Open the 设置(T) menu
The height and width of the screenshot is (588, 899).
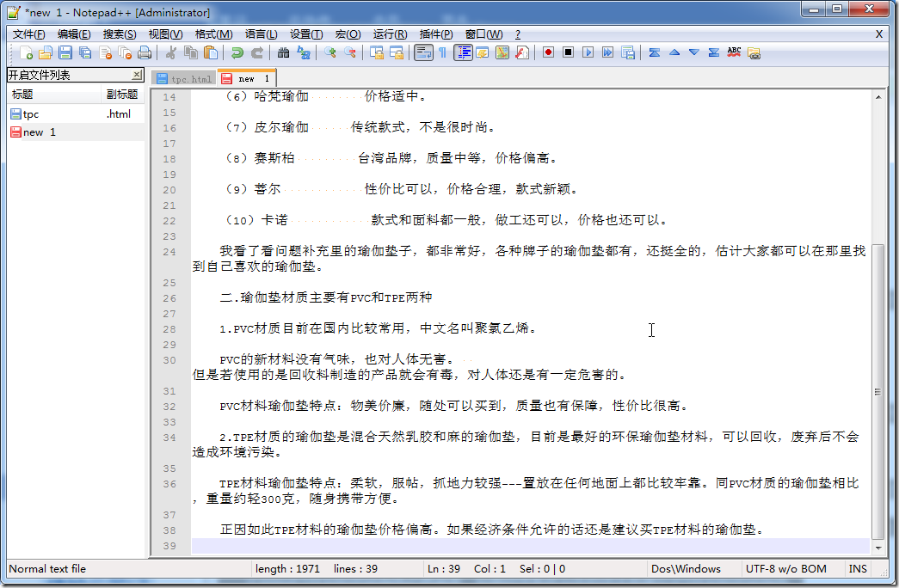[x=306, y=34]
